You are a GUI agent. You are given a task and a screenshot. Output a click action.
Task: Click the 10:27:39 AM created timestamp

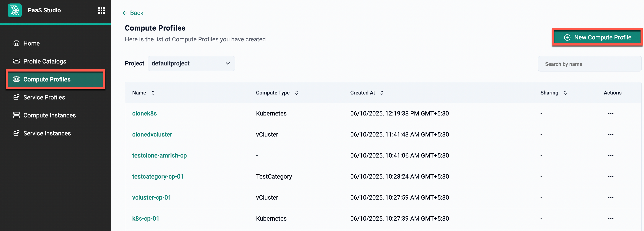point(399,218)
